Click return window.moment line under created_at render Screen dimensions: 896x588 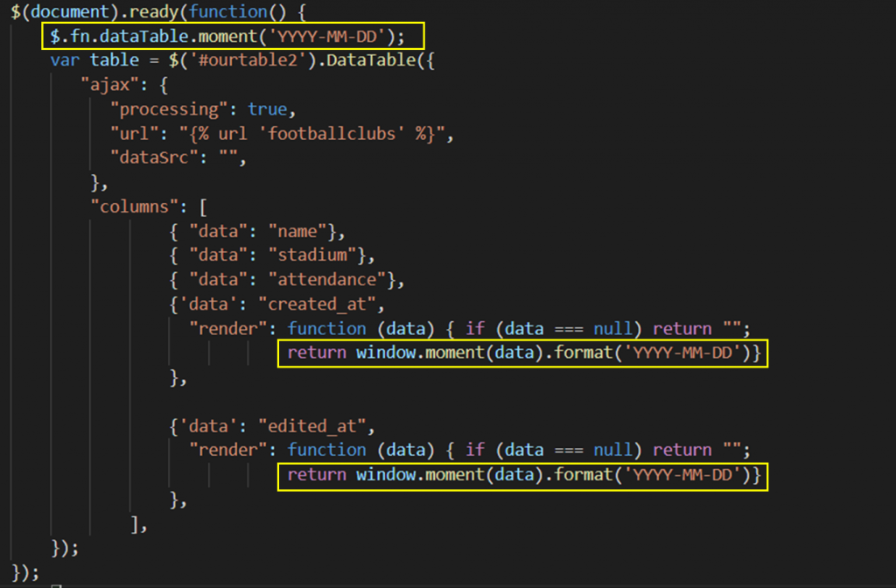coord(523,353)
